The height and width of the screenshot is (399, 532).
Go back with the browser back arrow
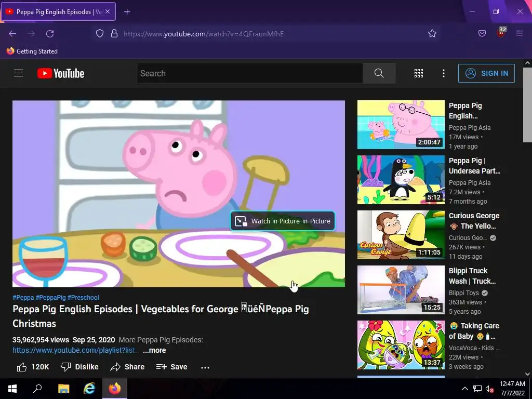coord(12,34)
